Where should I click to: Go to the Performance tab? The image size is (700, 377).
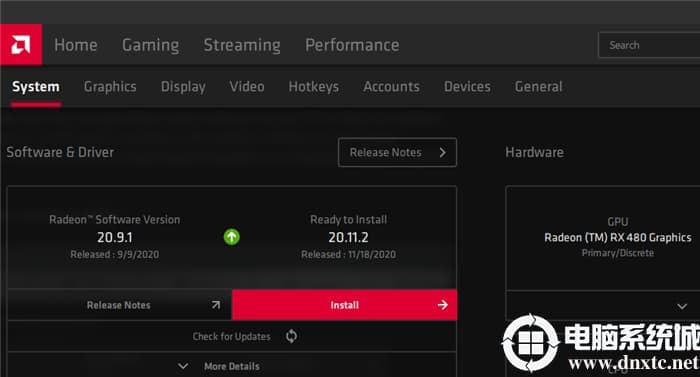352,45
